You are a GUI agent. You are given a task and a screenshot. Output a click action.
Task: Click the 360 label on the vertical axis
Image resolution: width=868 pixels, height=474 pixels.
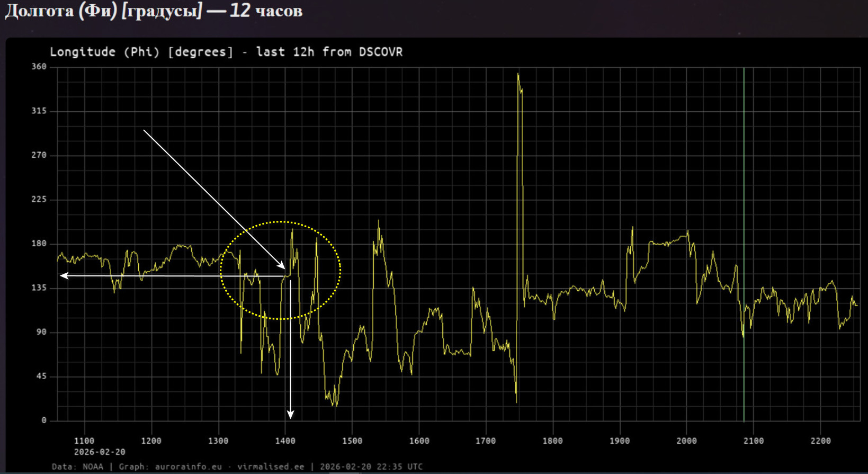click(x=39, y=67)
